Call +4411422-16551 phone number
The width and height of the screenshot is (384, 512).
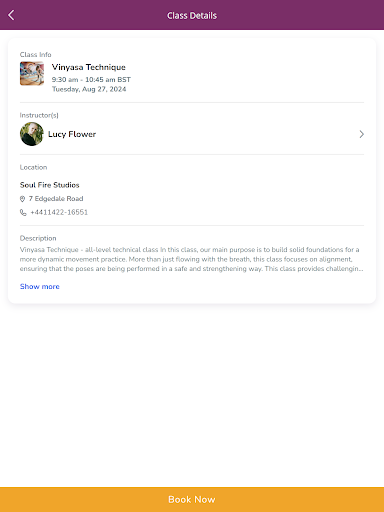coord(59,212)
